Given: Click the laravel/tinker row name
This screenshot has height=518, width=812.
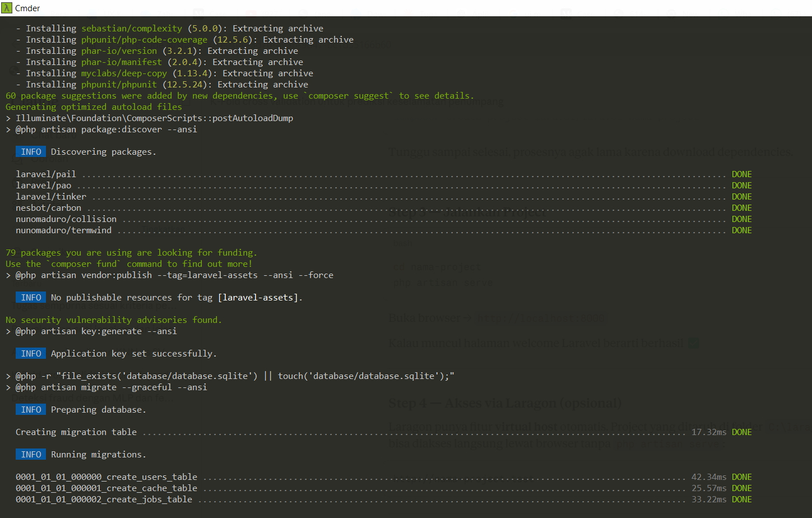Looking at the screenshot, I should point(51,197).
